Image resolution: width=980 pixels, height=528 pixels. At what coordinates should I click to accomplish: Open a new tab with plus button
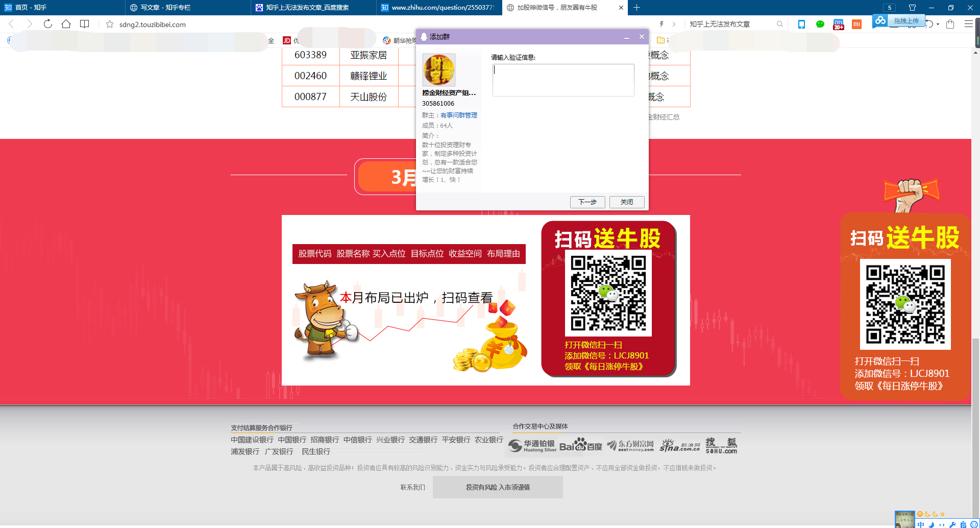(x=636, y=8)
